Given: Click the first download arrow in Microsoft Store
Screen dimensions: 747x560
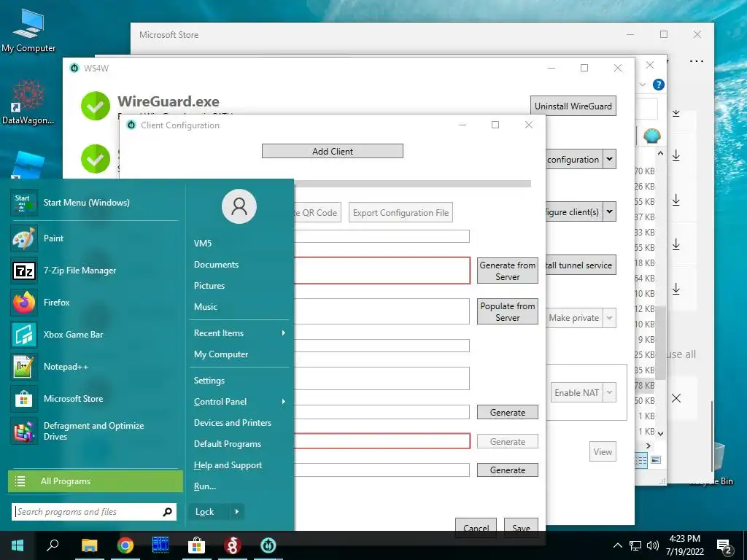Looking at the screenshot, I should click(676, 112).
